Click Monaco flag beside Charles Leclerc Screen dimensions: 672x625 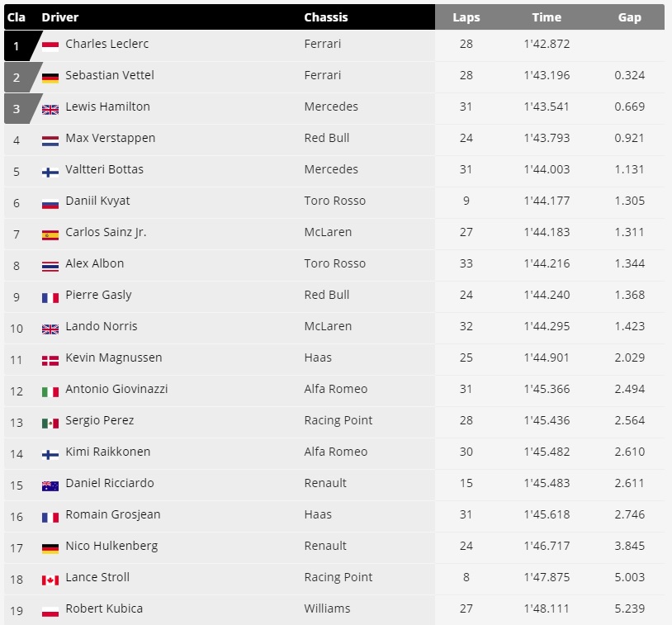coord(50,46)
